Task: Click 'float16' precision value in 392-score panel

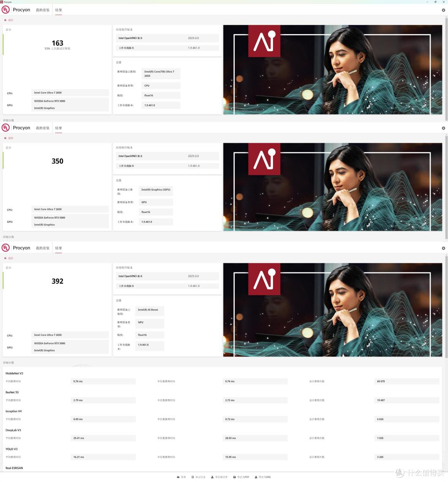Action: [x=149, y=335]
